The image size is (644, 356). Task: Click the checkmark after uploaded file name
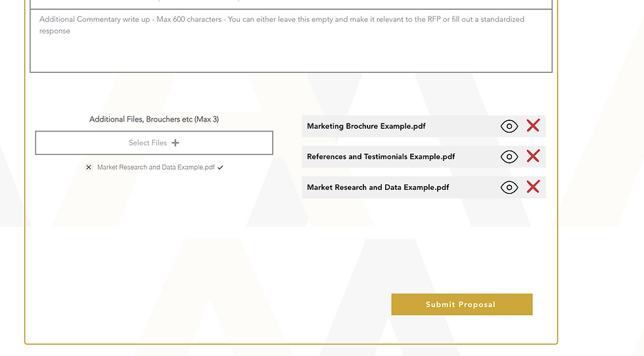click(x=220, y=167)
